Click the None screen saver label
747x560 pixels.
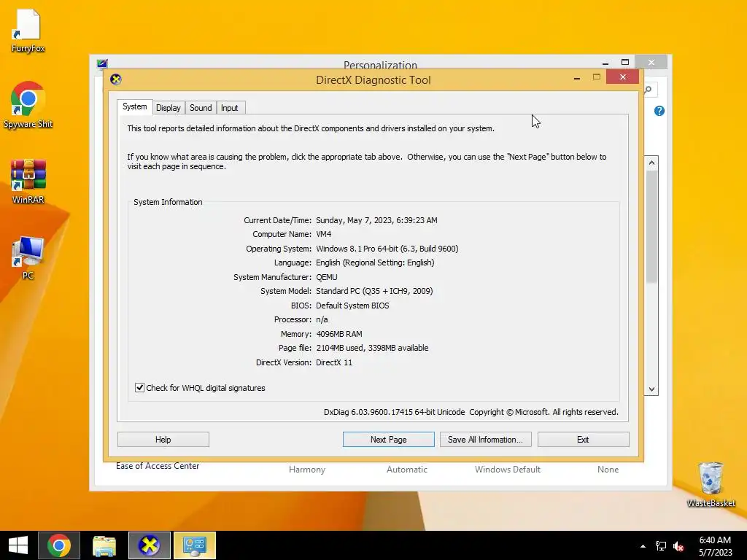608,470
